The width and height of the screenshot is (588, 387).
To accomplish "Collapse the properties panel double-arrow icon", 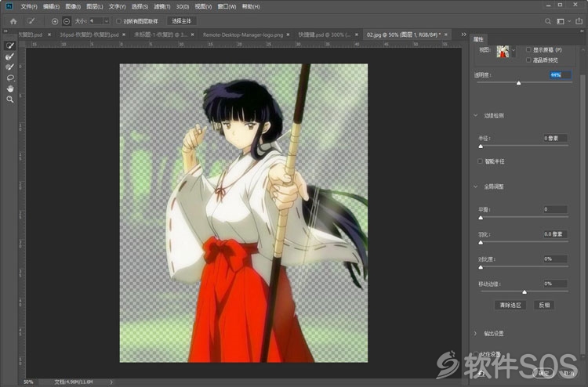I will pyautogui.click(x=583, y=31).
